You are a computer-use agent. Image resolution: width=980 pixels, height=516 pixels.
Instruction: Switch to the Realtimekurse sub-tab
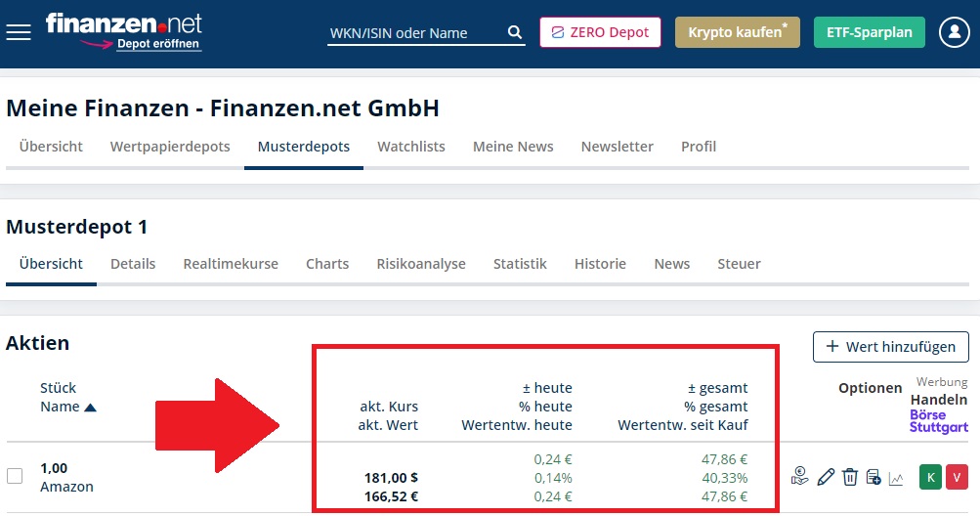coord(231,264)
